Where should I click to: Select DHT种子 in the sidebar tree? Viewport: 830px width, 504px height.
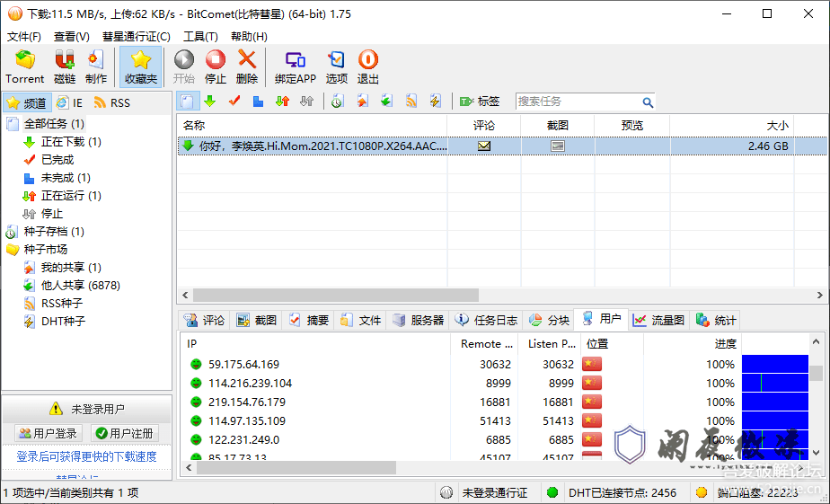pyautogui.click(x=63, y=322)
